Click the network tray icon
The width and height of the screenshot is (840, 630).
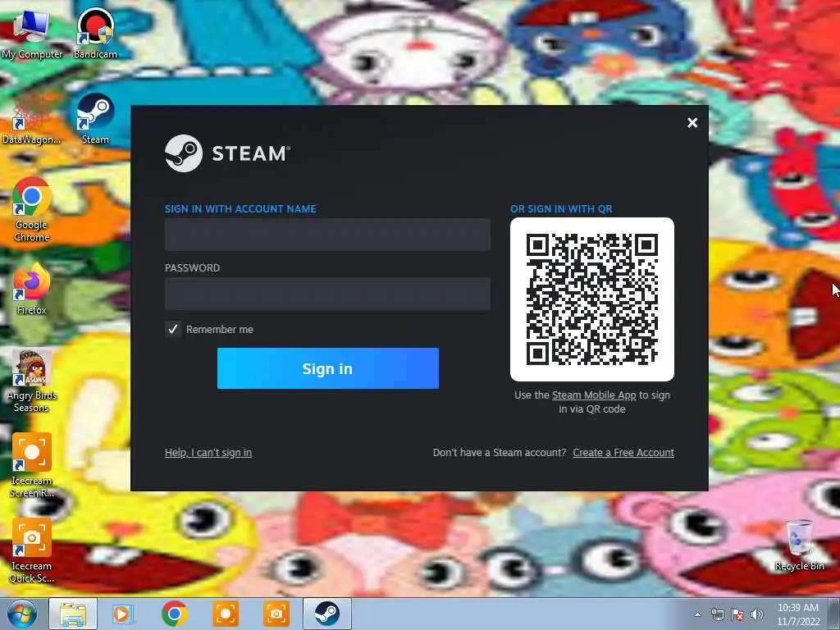click(x=717, y=614)
